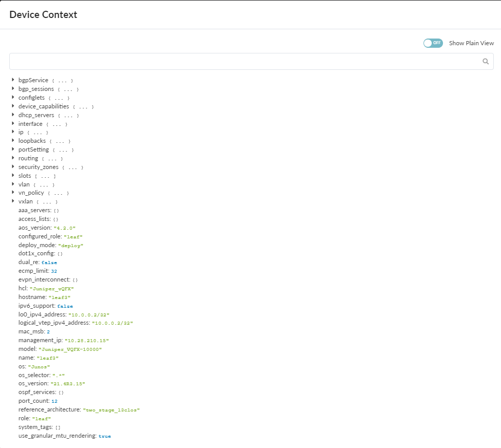Expand the ip node arrow
The width and height of the screenshot is (501, 448).
click(13, 132)
